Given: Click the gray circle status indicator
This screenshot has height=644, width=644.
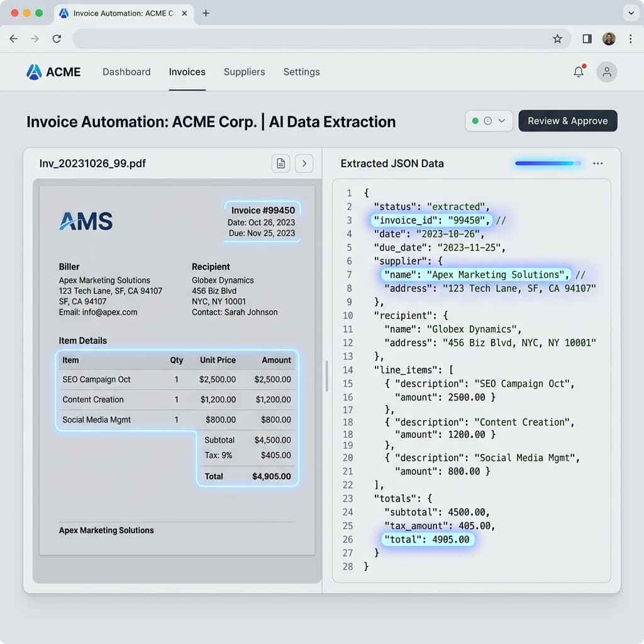Looking at the screenshot, I should (x=488, y=121).
